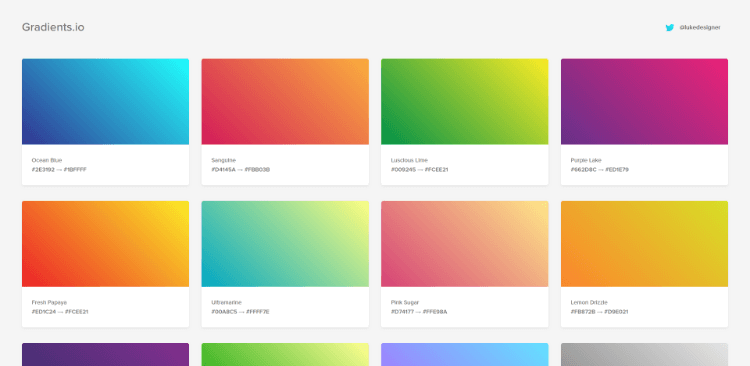Open the Twitter bird icon
The image size is (750, 366).
point(670,28)
